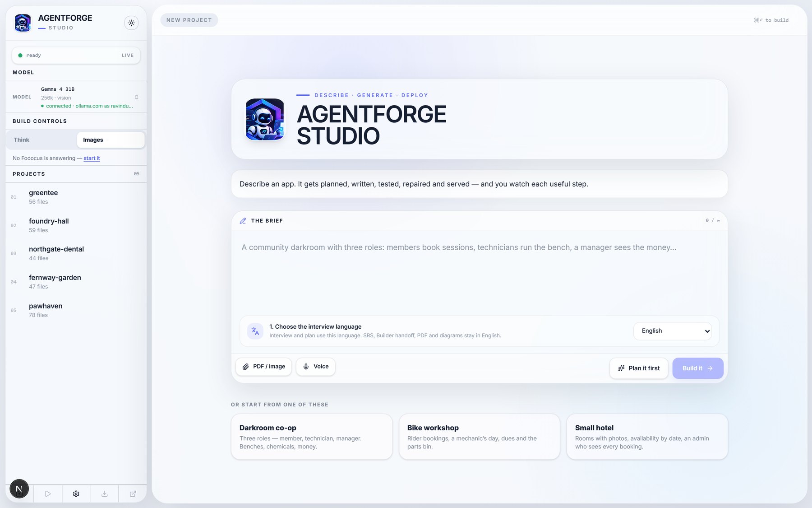Open project pawhaven
This screenshot has width=812, height=508.
[76, 310]
